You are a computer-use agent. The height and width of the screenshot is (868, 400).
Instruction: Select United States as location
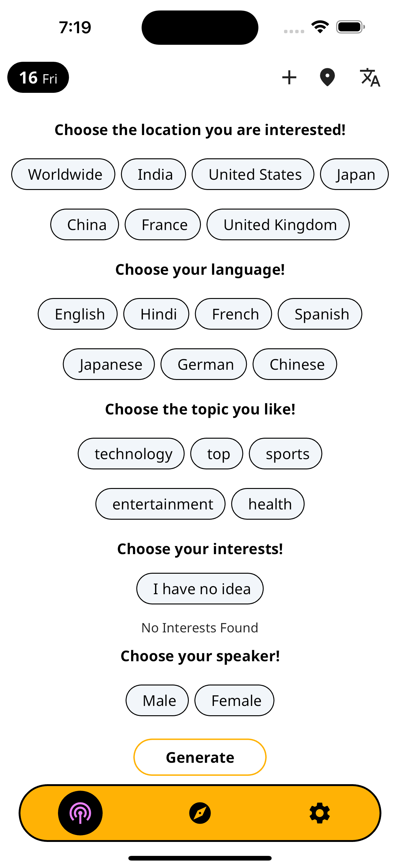pyautogui.click(x=253, y=174)
